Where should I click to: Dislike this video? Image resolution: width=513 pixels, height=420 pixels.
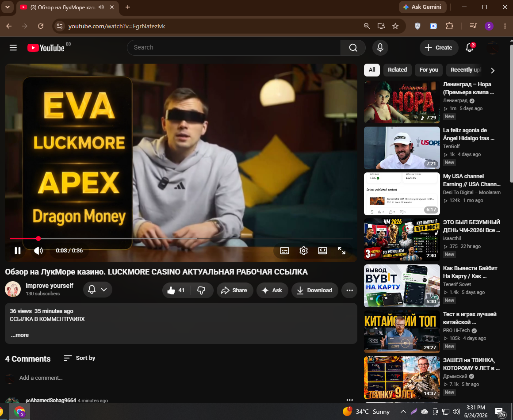coord(202,290)
